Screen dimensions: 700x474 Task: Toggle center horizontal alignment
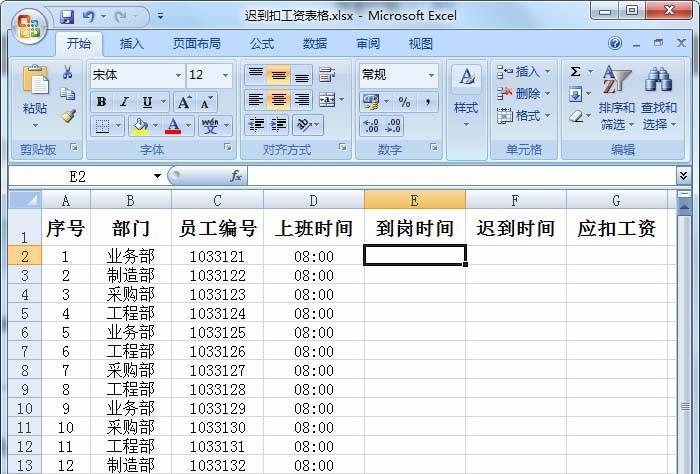point(279,100)
